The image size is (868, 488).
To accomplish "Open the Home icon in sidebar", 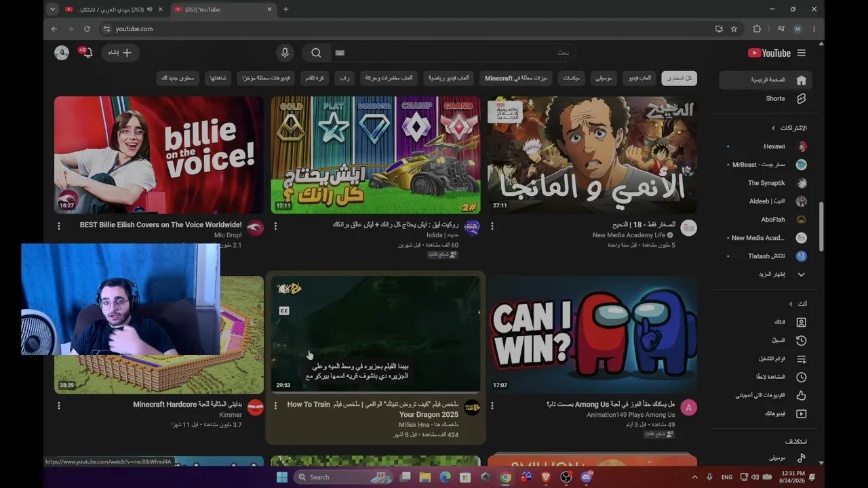I will click(x=801, y=80).
